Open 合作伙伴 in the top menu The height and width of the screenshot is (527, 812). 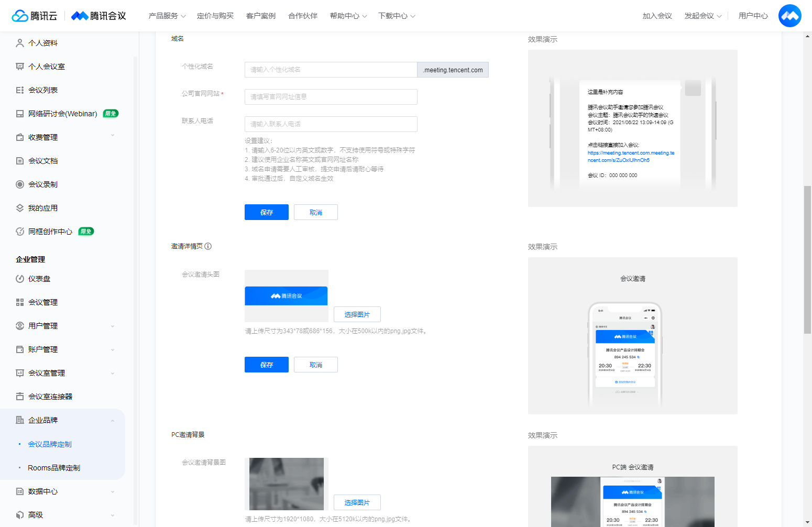[x=303, y=16]
